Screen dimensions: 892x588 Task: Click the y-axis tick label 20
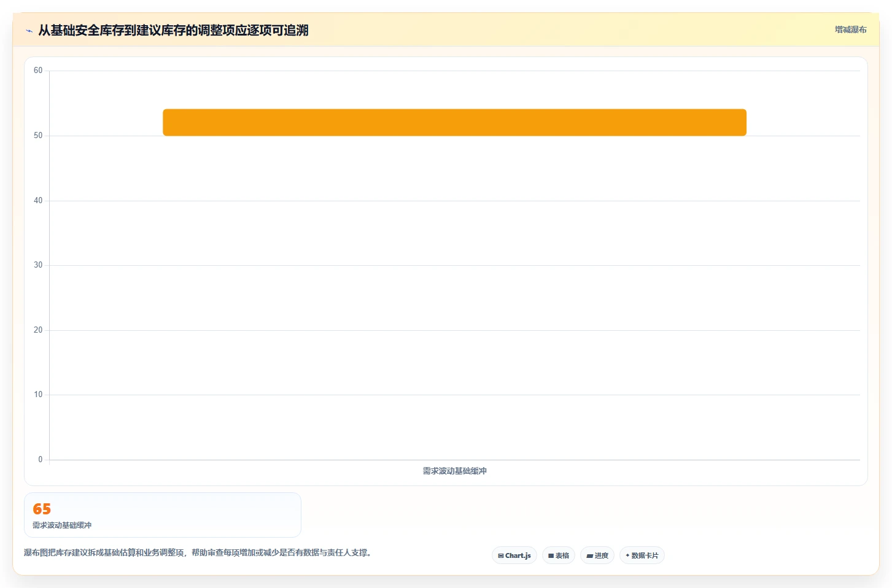[x=38, y=330]
